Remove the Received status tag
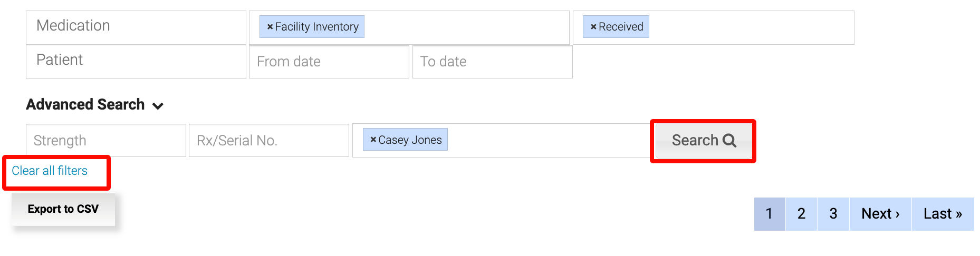Viewport: 980px width, 256px height. tap(593, 27)
